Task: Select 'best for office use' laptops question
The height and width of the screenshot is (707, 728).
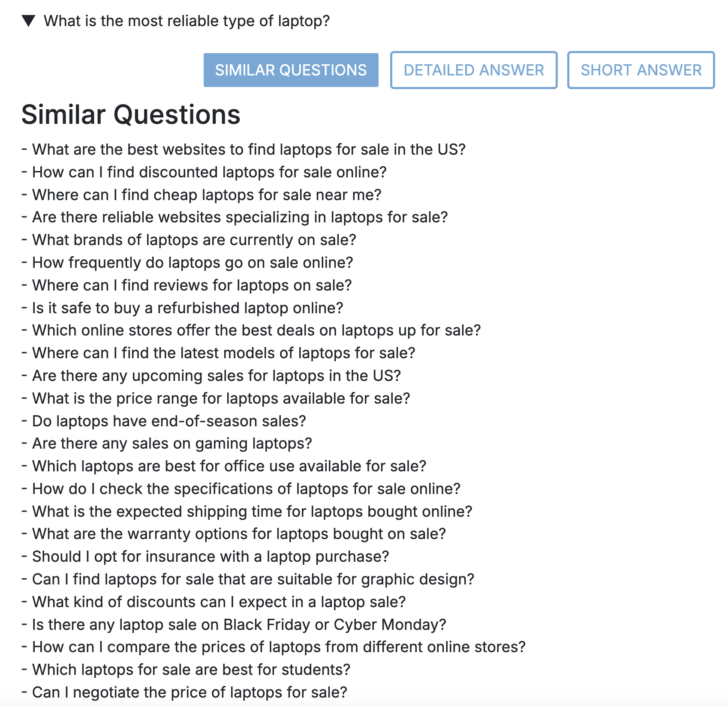Action: click(x=229, y=466)
